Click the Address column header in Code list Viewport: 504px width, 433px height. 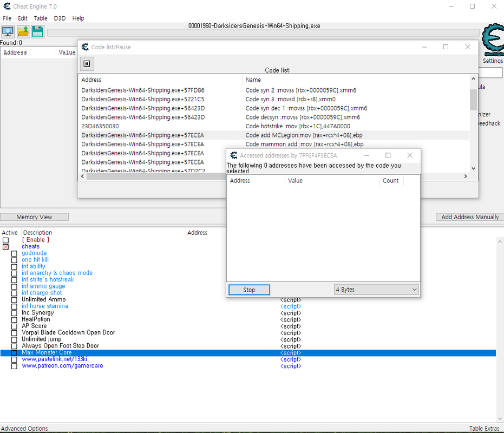(160, 80)
